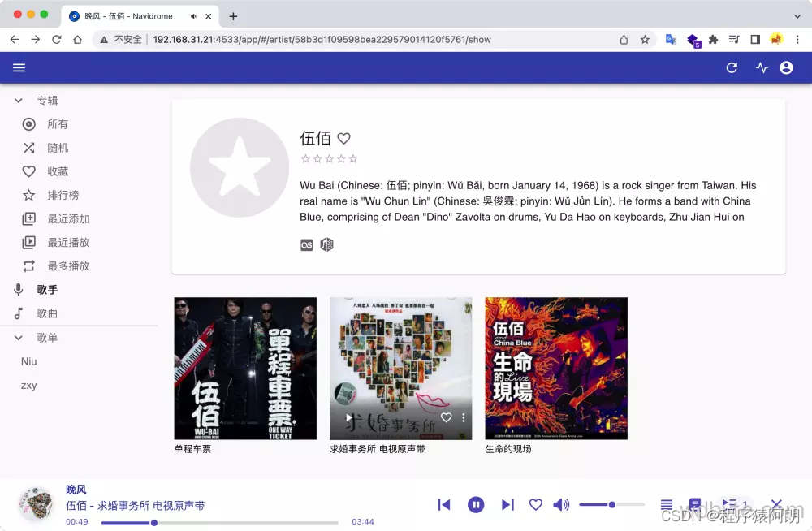Click the 单程车票 album title
The height and width of the screenshot is (531, 812).
[192, 449]
